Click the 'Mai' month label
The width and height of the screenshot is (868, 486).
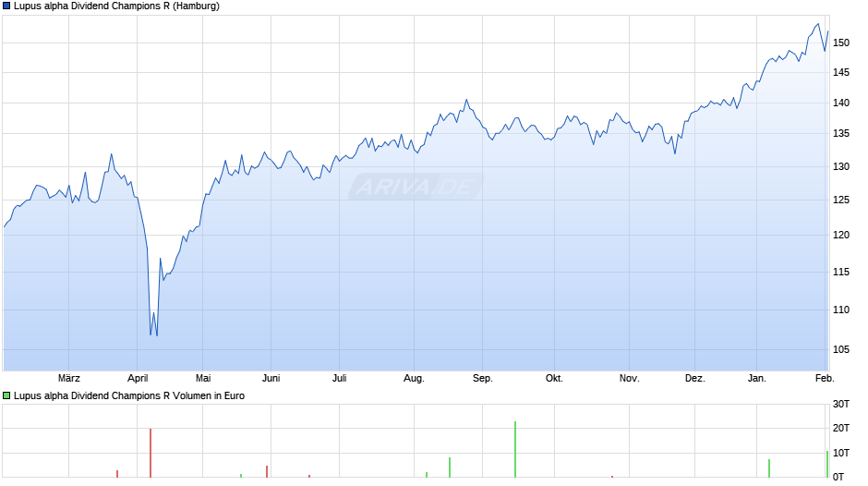(203, 378)
